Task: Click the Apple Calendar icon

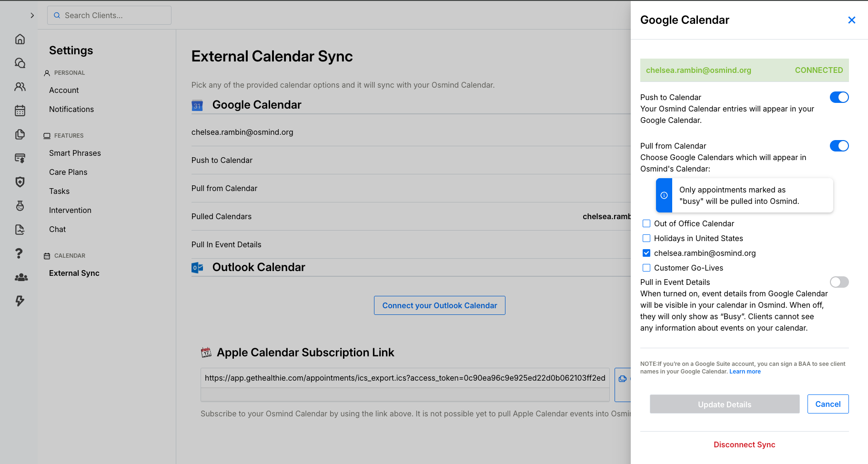Action: (206, 353)
